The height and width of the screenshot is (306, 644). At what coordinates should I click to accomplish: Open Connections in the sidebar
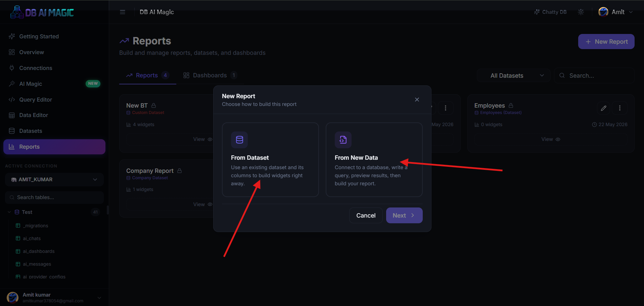54,68
